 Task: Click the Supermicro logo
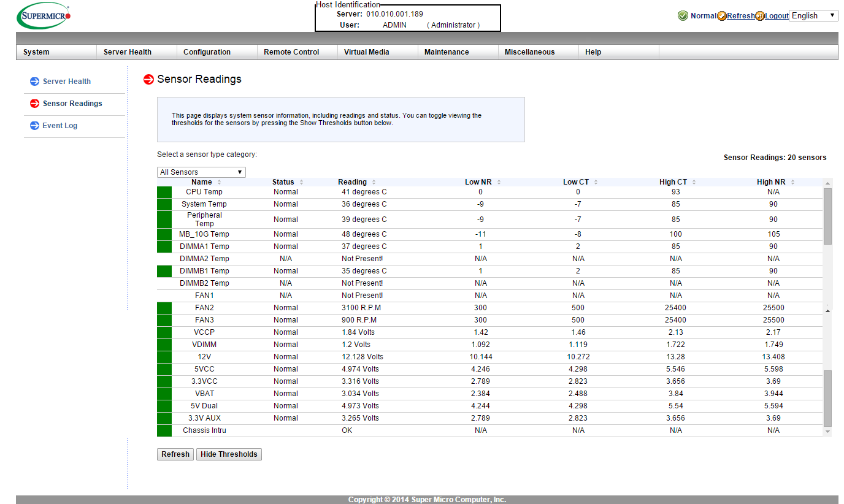(x=44, y=16)
